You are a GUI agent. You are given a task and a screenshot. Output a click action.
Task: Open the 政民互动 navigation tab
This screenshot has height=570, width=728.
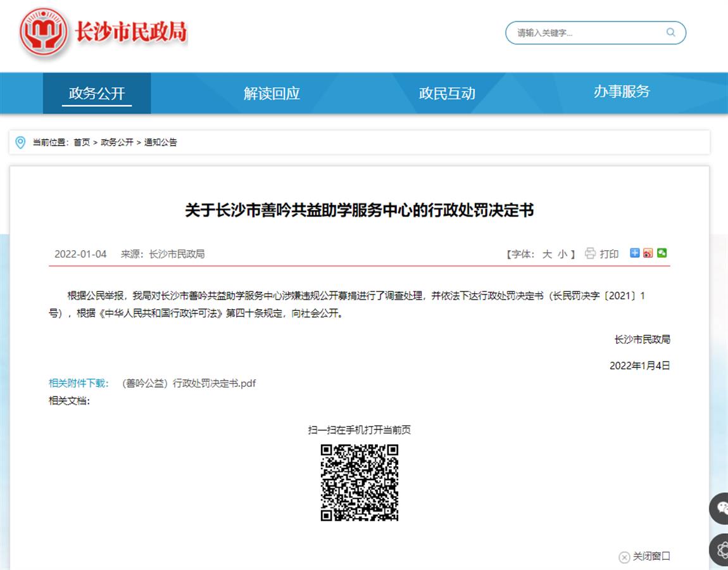point(447,93)
